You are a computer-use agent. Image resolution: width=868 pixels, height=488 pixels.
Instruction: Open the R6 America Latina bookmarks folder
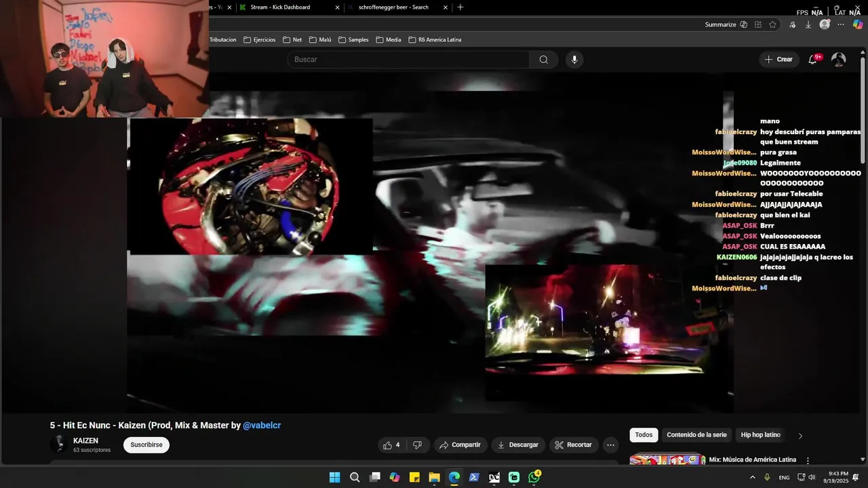[435, 40]
